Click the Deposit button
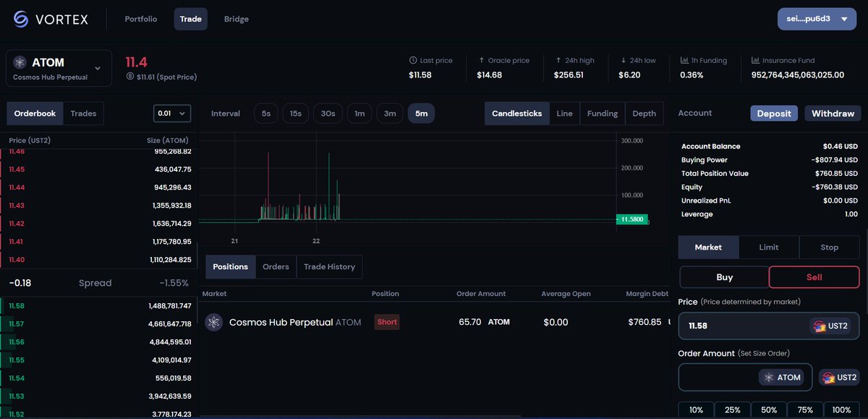Screen dimensions: 868x419 (773, 113)
